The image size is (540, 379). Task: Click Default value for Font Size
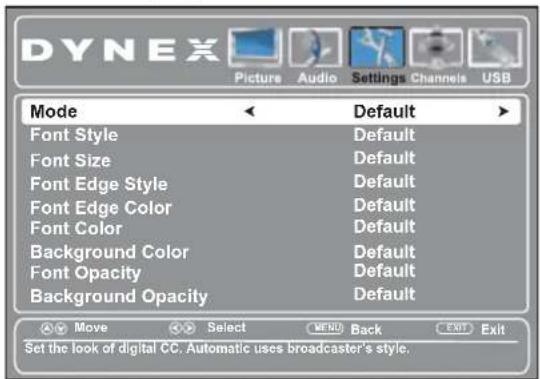(x=384, y=158)
